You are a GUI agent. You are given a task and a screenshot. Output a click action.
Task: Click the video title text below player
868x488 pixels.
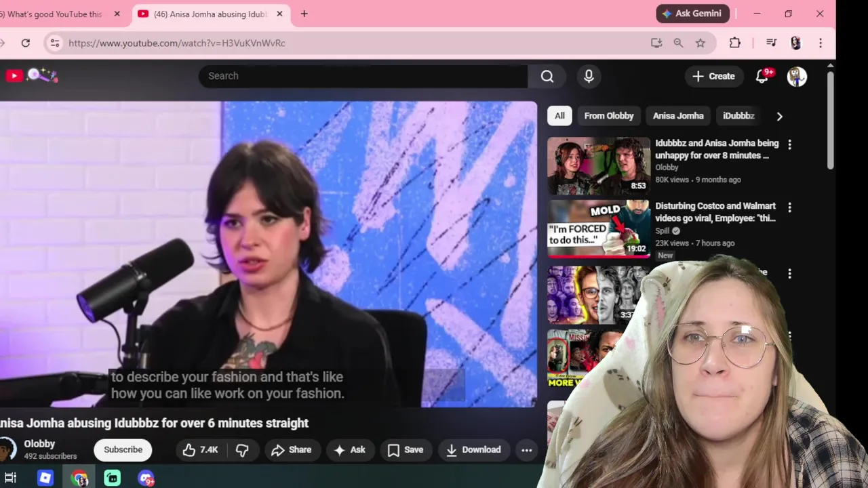click(x=154, y=423)
